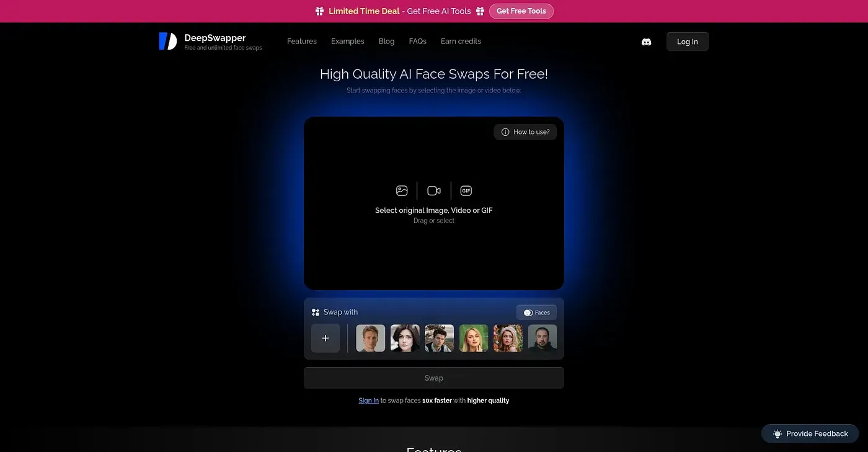Click the Select original Image, Video or GIF text
868x452 pixels.
coord(434,210)
